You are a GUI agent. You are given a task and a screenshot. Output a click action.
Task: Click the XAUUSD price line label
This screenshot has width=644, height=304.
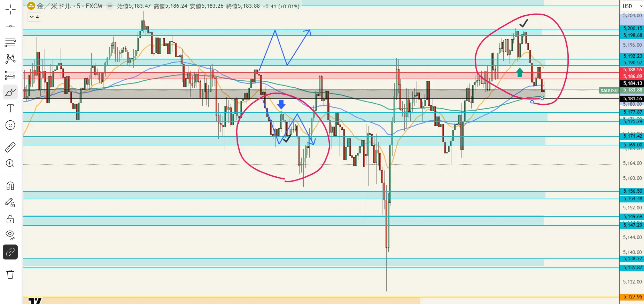(609, 90)
